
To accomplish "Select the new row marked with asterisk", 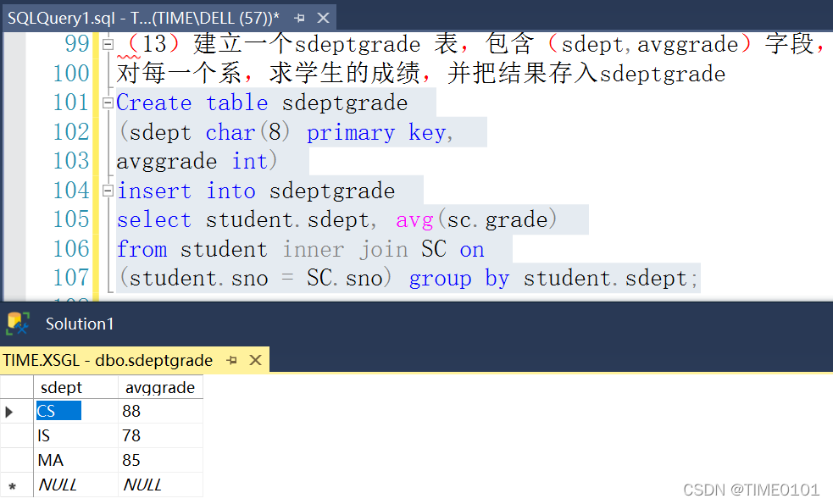I will (16, 485).
